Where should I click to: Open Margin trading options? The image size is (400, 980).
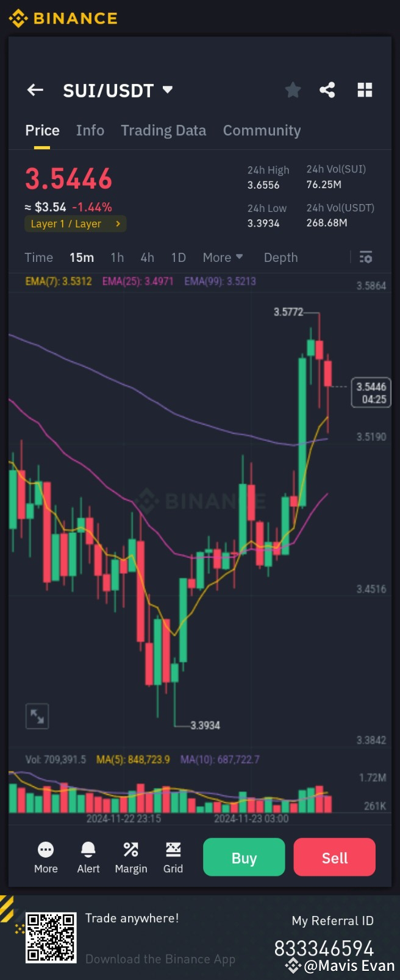tap(130, 857)
